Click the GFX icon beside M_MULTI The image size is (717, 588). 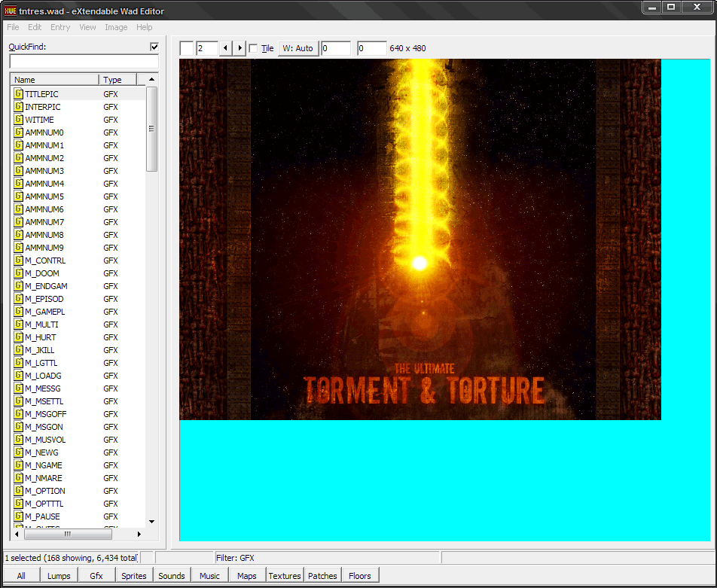pyautogui.click(x=18, y=324)
